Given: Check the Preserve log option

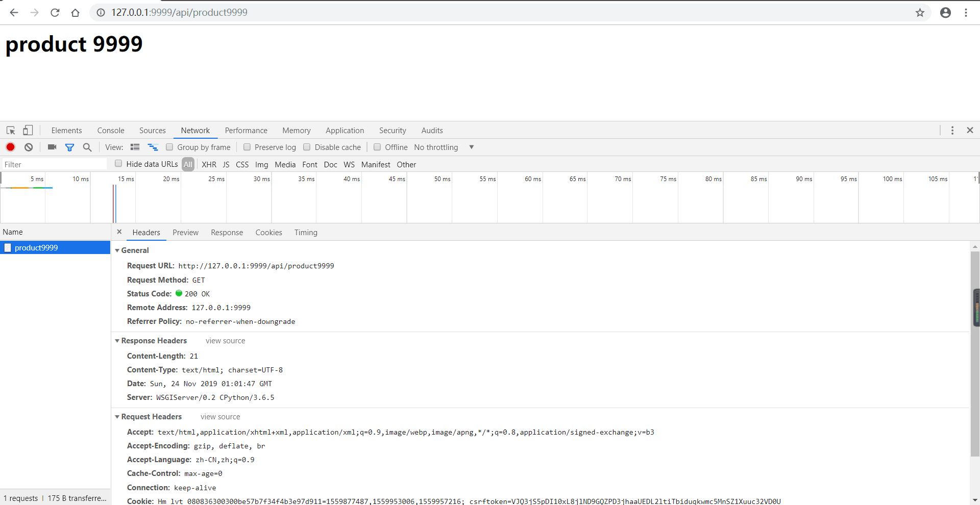Looking at the screenshot, I should 247,147.
